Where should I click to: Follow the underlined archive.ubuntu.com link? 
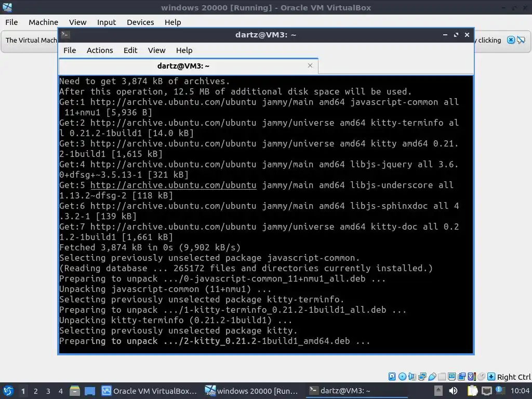click(x=173, y=185)
